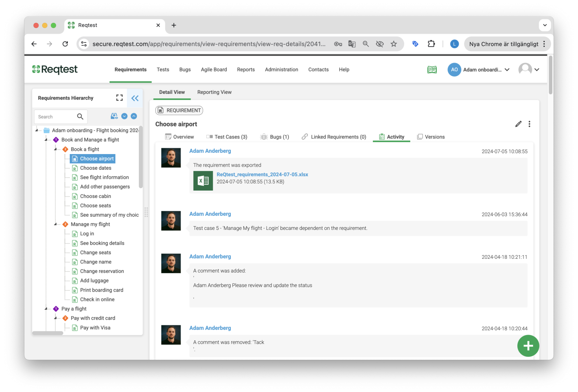Click the browser address bar URL

[x=209, y=44]
